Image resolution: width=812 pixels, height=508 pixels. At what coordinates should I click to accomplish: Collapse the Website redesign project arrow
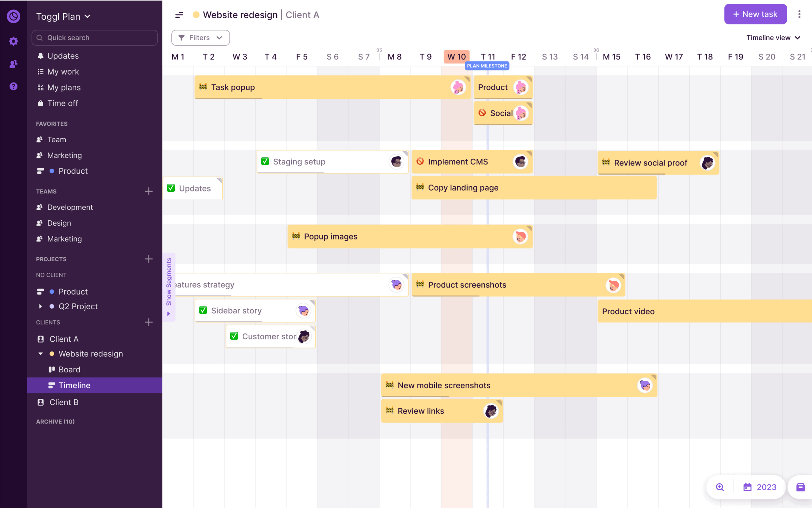[41, 354]
